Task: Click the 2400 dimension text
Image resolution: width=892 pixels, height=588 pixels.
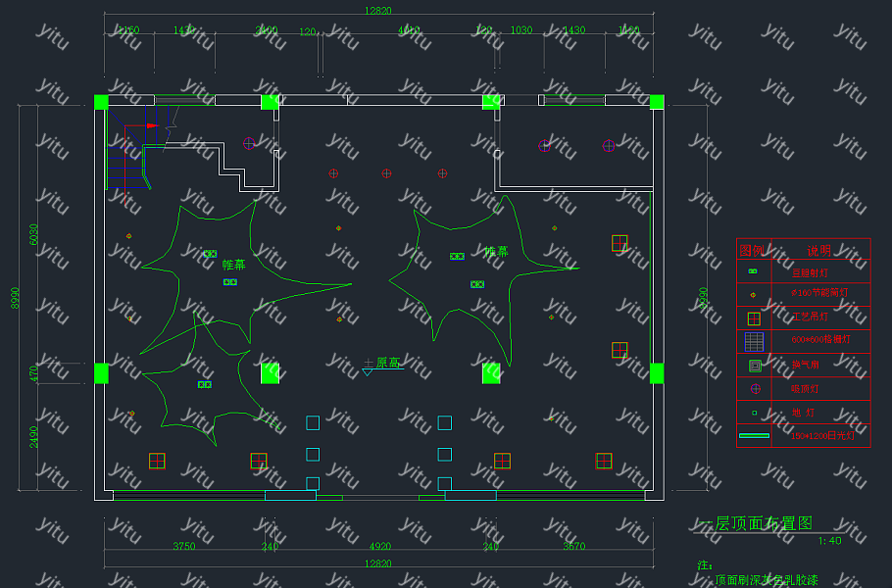Action: click(267, 30)
